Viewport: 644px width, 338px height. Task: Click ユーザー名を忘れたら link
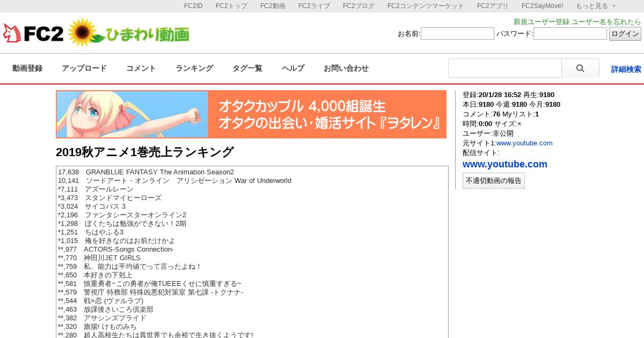pyautogui.click(x=606, y=22)
